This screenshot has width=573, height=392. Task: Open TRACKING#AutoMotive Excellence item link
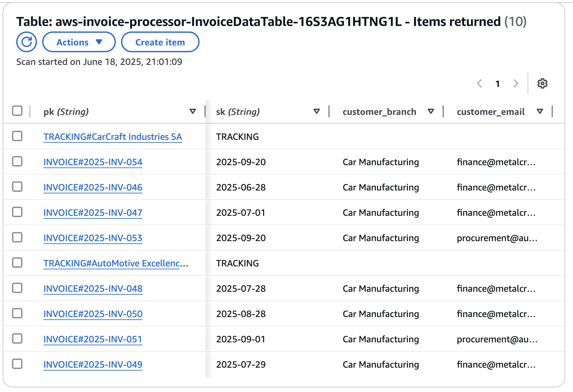click(112, 263)
